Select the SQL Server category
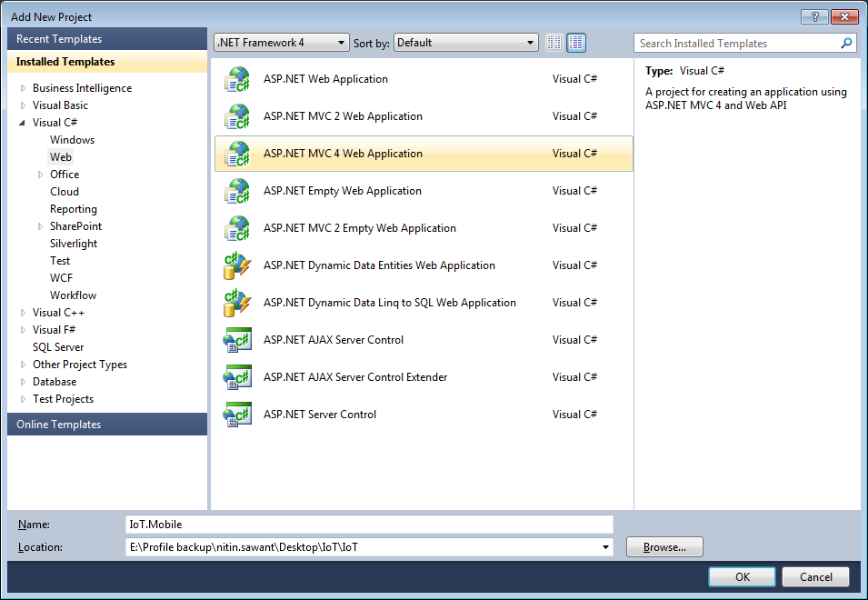Screen dimensions: 868x600 58,347
